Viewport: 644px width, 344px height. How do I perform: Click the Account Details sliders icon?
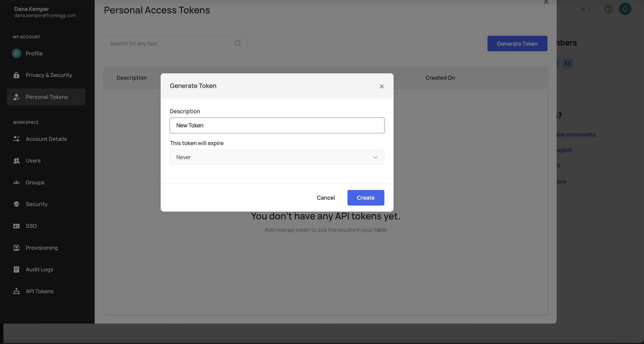(17, 139)
